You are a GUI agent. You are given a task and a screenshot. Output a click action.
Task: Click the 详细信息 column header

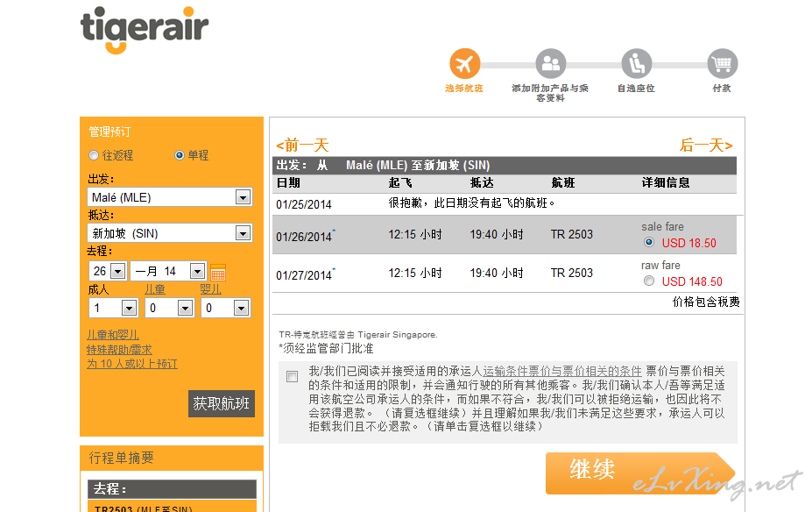(x=666, y=182)
